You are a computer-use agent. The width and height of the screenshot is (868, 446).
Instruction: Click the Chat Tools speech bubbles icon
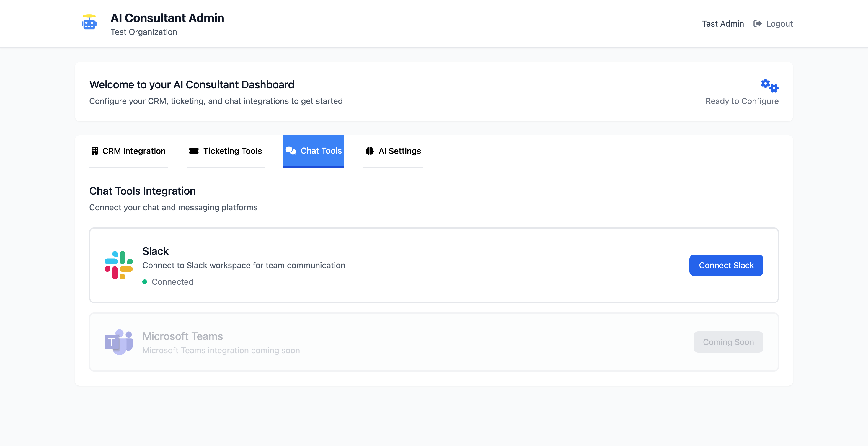point(291,151)
